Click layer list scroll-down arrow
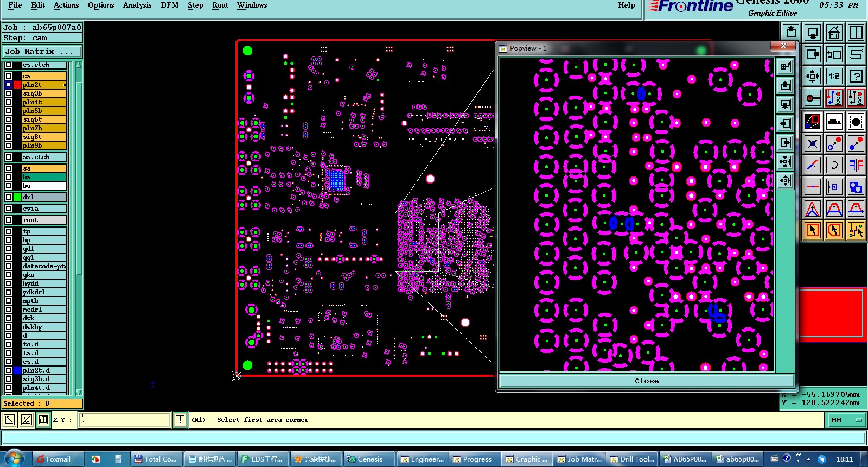 (x=79, y=392)
